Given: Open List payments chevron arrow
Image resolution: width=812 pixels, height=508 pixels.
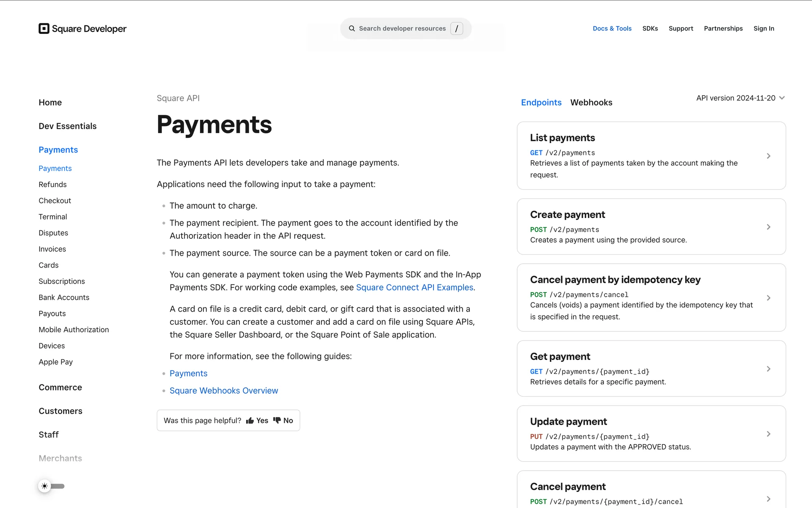Looking at the screenshot, I should click(x=768, y=156).
